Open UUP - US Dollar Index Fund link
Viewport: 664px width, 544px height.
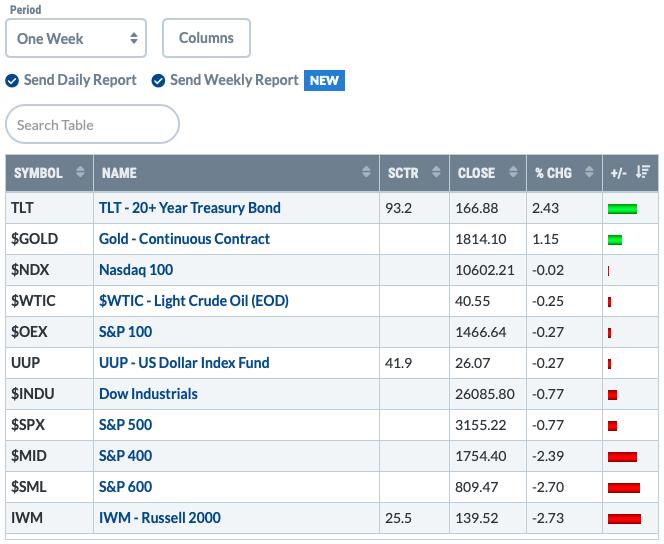tap(184, 363)
